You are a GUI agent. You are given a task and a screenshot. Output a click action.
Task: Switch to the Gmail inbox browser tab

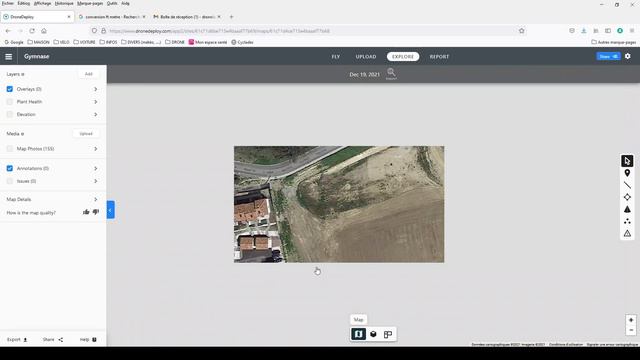tap(187, 17)
